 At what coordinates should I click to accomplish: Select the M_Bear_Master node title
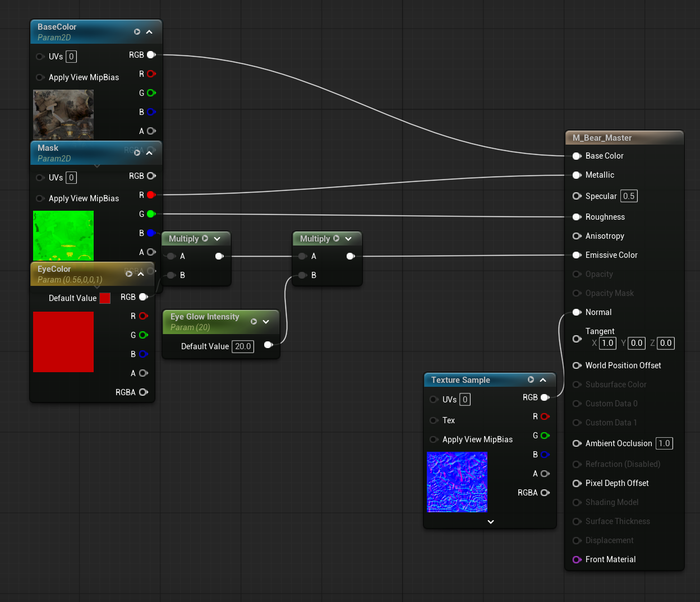602,138
